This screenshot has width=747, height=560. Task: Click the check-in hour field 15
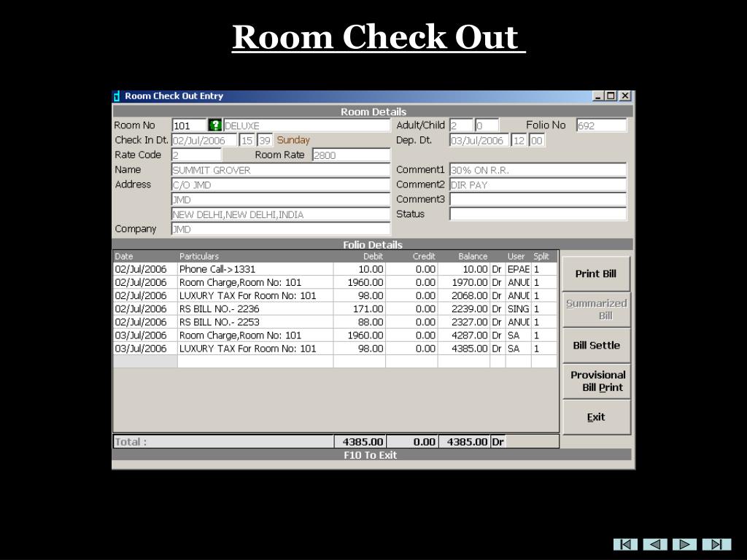click(247, 141)
